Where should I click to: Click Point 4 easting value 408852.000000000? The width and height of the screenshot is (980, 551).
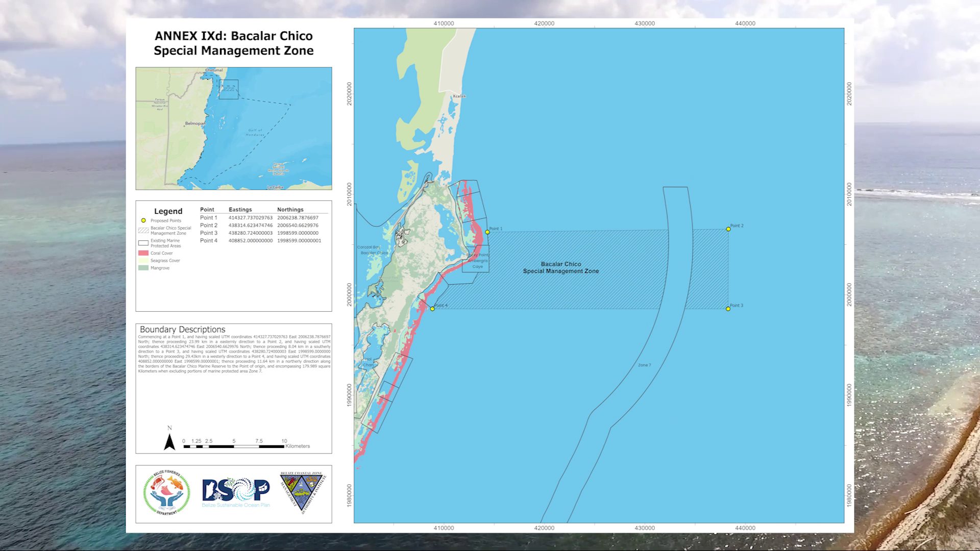point(251,241)
